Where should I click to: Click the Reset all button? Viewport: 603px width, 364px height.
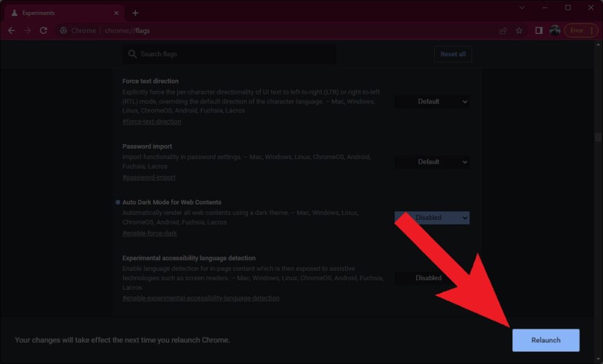pos(453,54)
